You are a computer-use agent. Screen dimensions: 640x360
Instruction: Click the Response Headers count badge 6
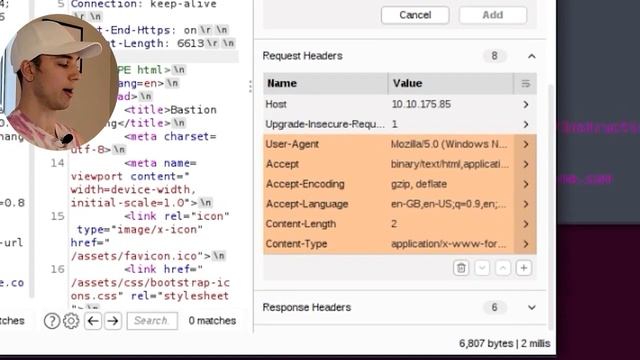494,307
